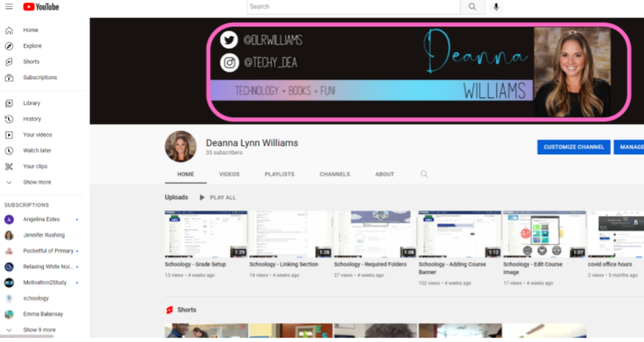Click the Your videos icon
The width and height of the screenshot is (644, 342).
[9, 135]
